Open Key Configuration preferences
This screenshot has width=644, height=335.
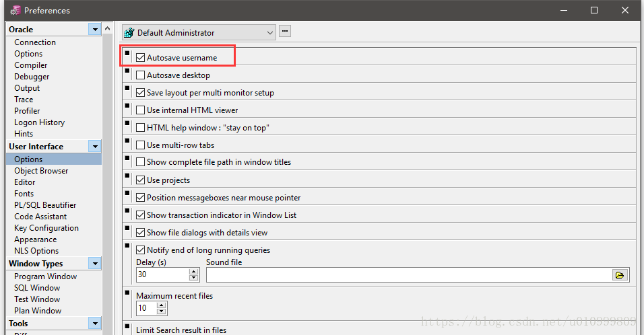pos(46,228)
